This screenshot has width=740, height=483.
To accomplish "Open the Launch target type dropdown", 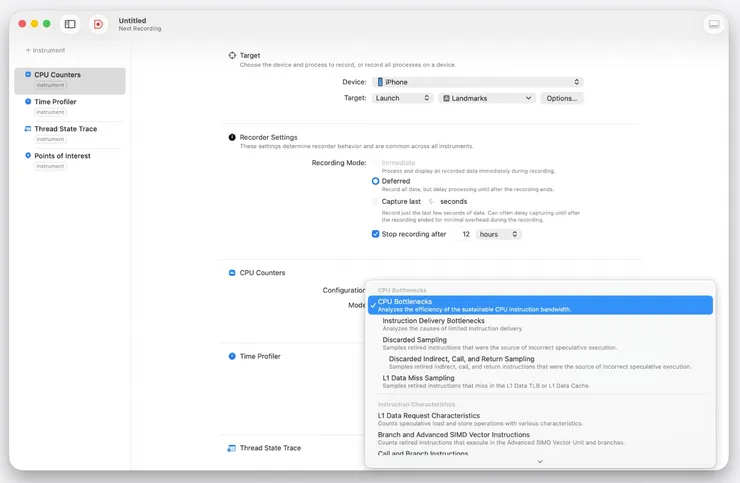I will coord(402,98).
